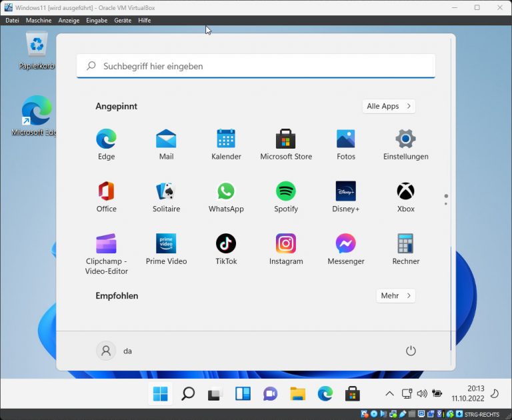Screen dimensions: 512x420
Task: Focus the Suchbegriff hier eingeben search box
Action: pyautogui.click(x=256, y=66)
